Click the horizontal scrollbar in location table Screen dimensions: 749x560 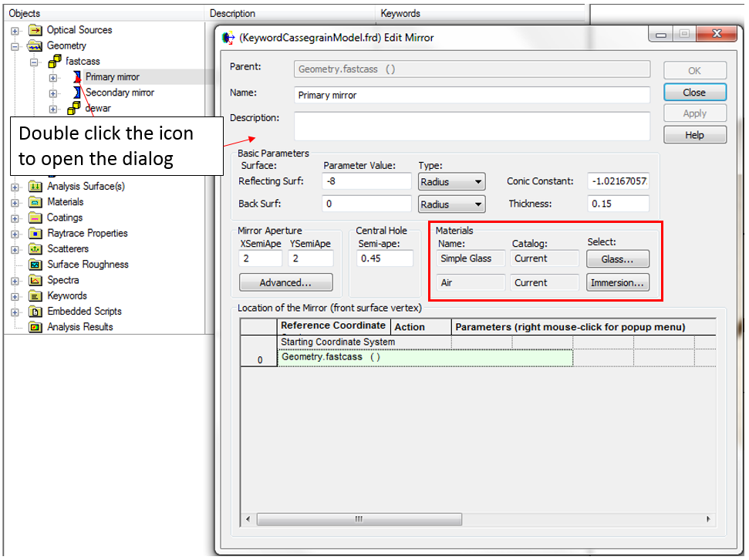359,519
